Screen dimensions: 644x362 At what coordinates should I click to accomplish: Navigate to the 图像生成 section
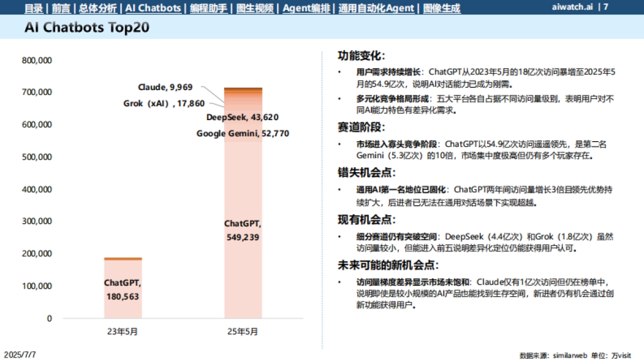pos(441,8)
